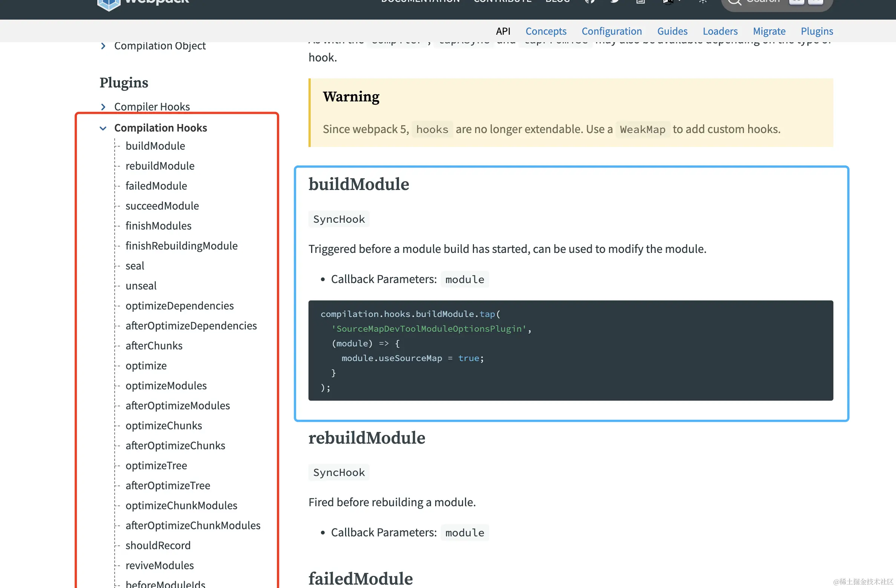896x588 pixels.
Task: Select the API tab
Action: pyautogui.click(x=503, y=31)
